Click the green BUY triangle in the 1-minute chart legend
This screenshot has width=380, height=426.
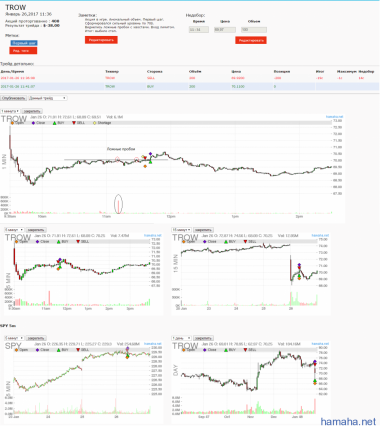(x=54, y=123)
